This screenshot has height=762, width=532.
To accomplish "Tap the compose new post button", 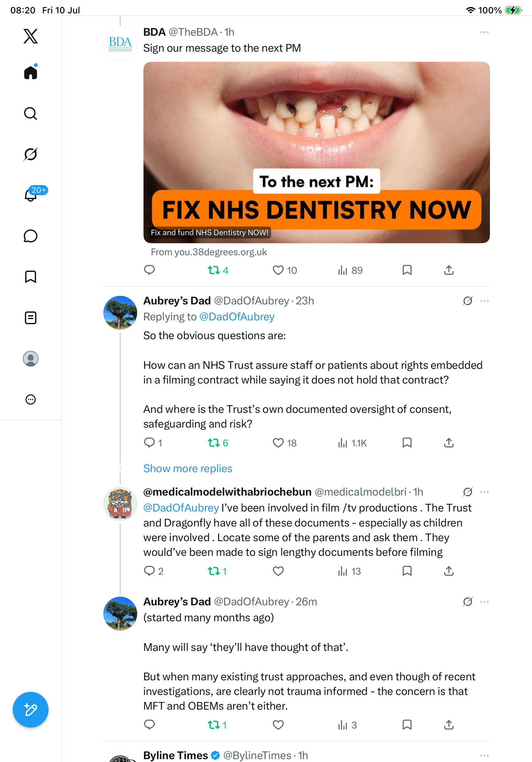I will [x=31, y=710].
